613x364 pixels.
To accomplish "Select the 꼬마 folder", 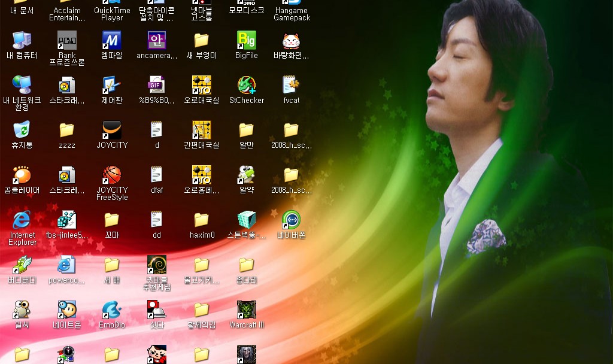I will (x=112, y=220).
